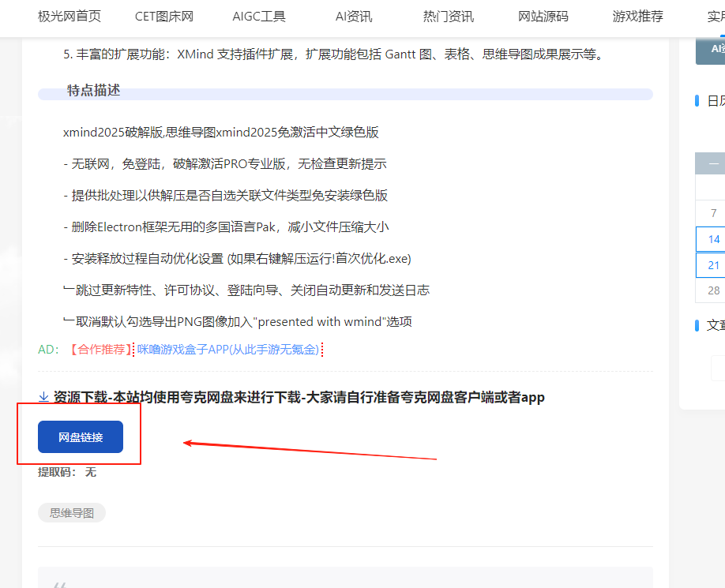Image resolution: width=725 pixels, height=588 pixels.
Task: Open the AI资讯 nav item
Action: [354, 17]
